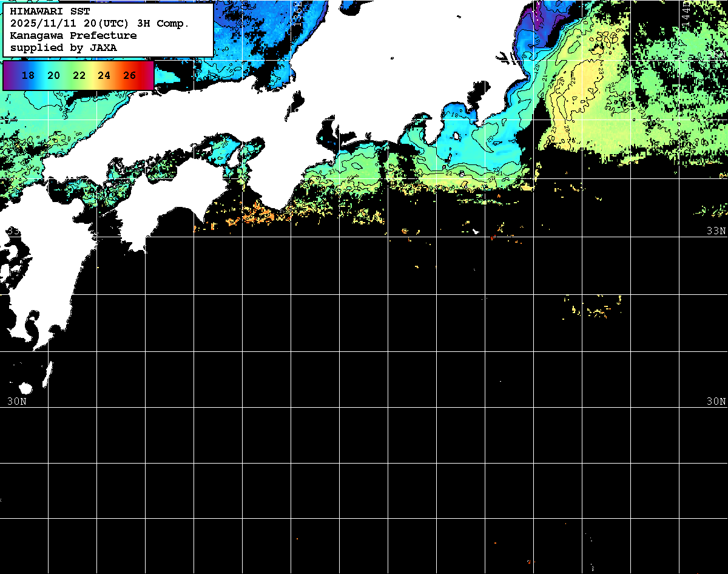Click the purple left end of color bar
Image resolution: width=728 pixels, height=574 pixels.
(x=7, y=75)
